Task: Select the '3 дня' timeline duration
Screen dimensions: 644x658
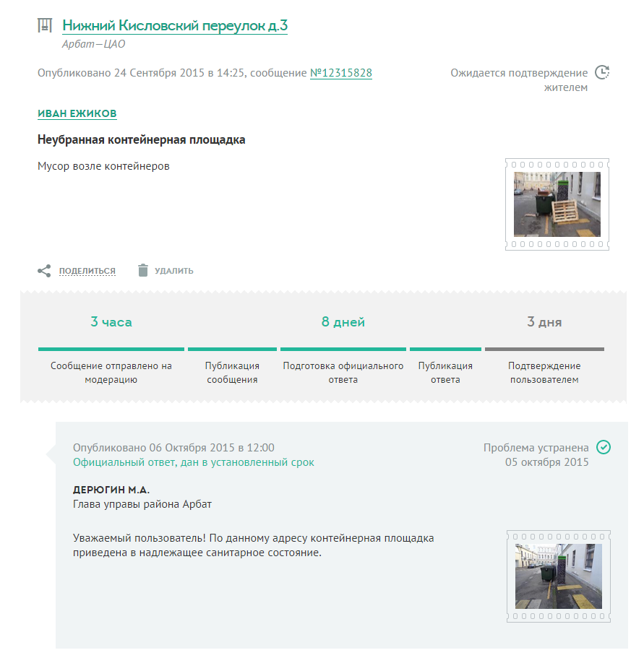Action: click(544, 322)
